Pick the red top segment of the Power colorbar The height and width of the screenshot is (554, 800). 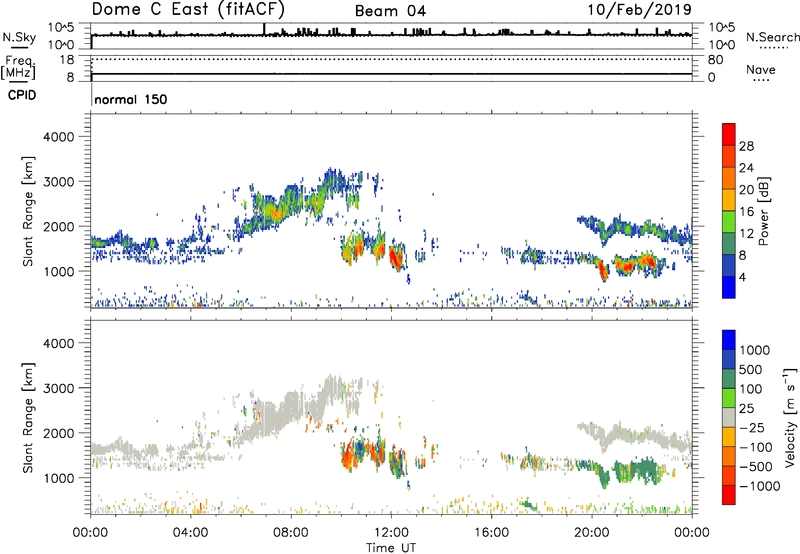pyautogui.click(x=729, y=135)
